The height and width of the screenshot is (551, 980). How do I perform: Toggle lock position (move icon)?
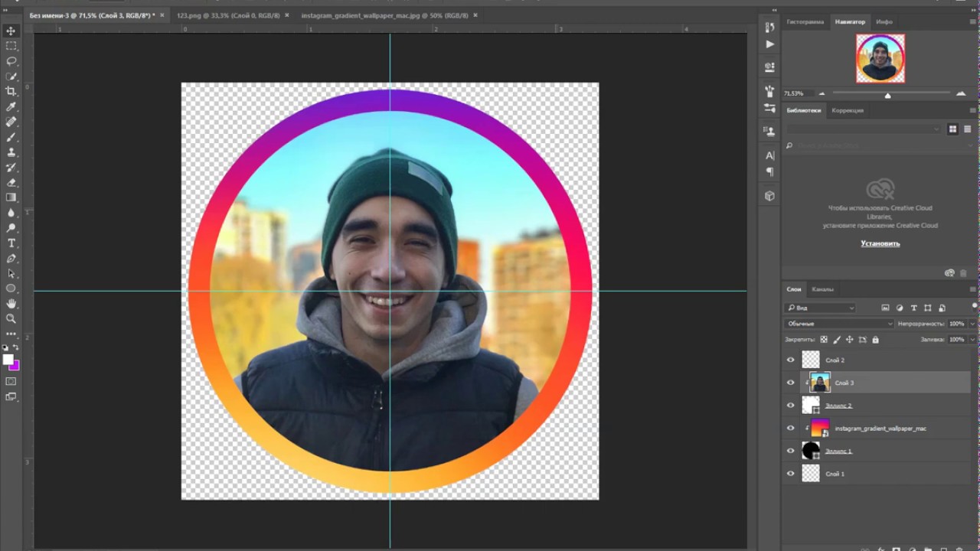tap(849, 339)
